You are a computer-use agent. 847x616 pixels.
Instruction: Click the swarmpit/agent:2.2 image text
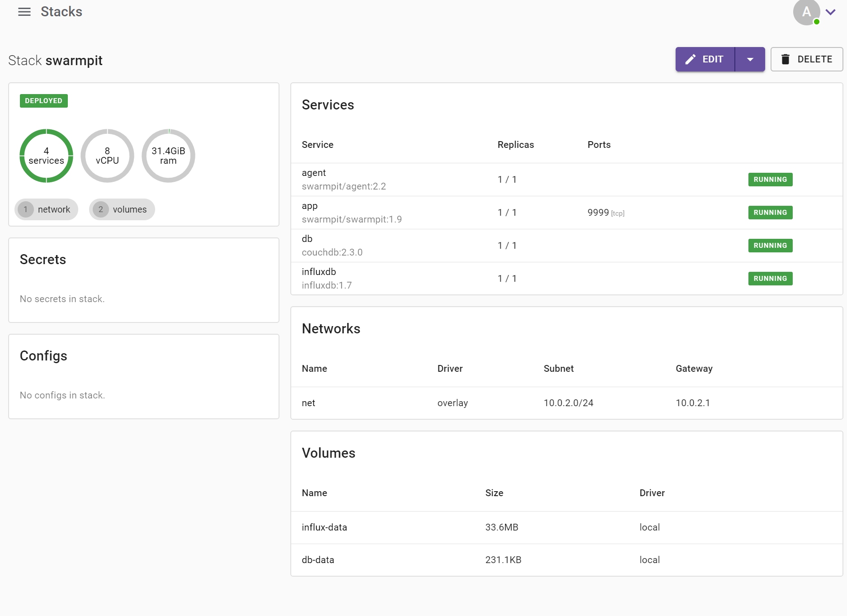click(x=344, y=186)
